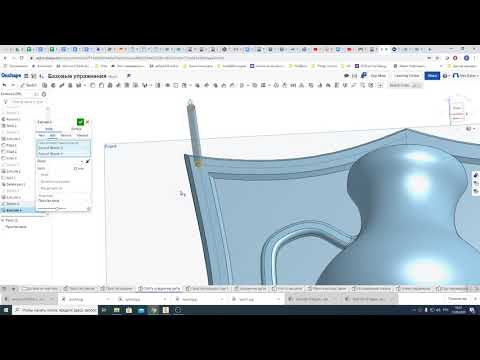
Task: Open the Help menu icon
Action: pos(445,76)
